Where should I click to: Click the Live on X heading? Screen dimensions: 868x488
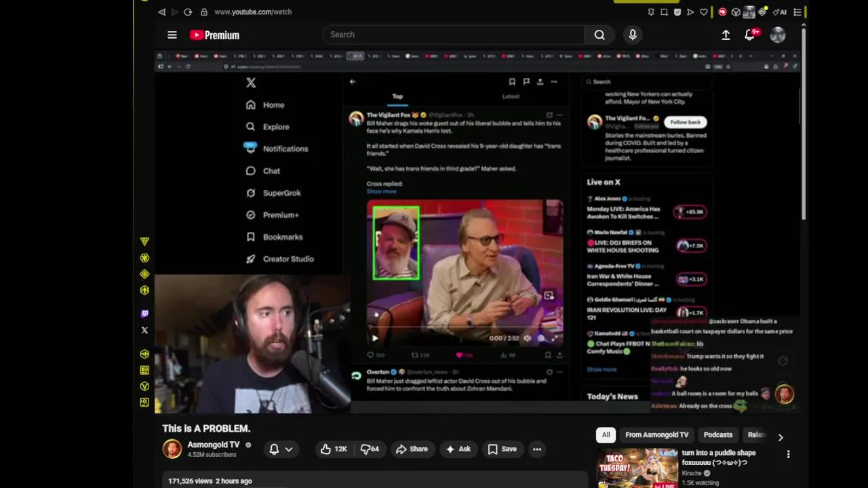point(604,182)
